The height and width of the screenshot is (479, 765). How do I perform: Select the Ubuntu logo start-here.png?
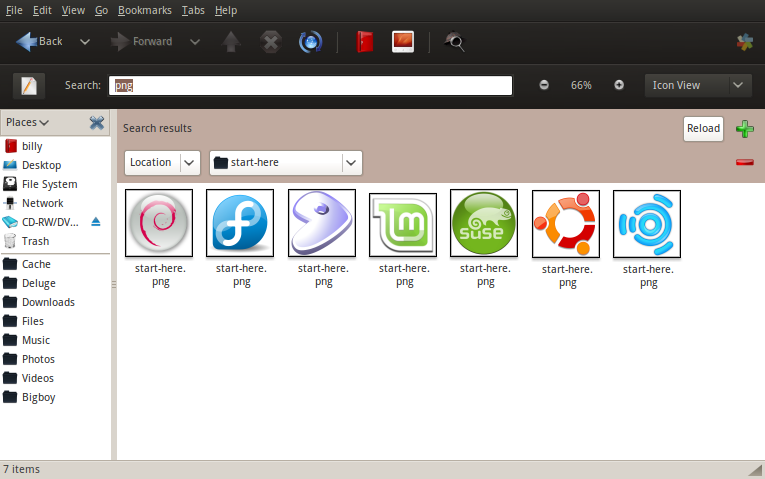pos(566,224)
